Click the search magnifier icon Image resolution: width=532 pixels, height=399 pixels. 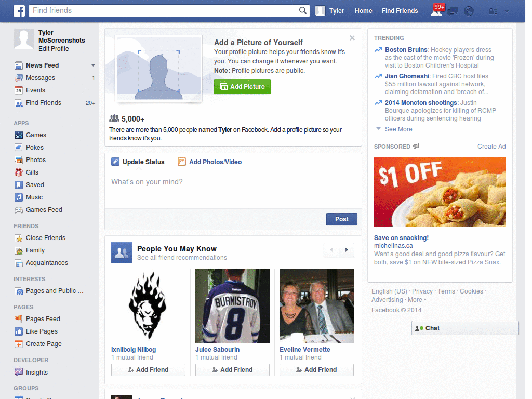(x=303, y=10)
